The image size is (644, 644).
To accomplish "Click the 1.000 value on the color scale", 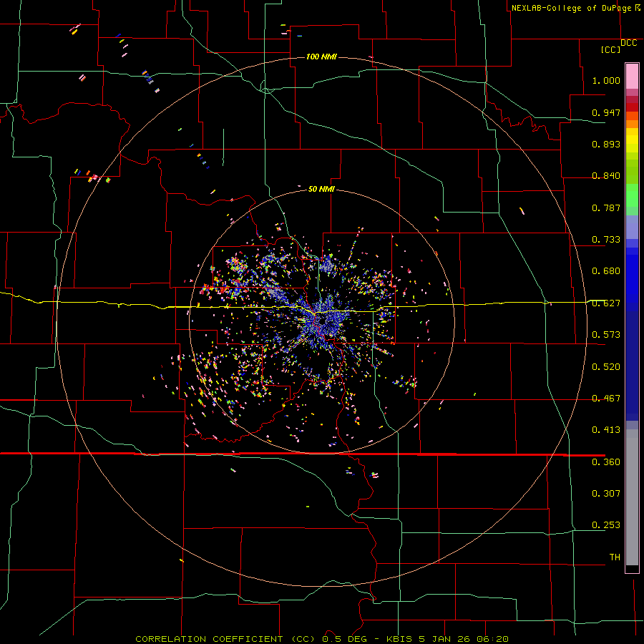I will click(606, 80).
